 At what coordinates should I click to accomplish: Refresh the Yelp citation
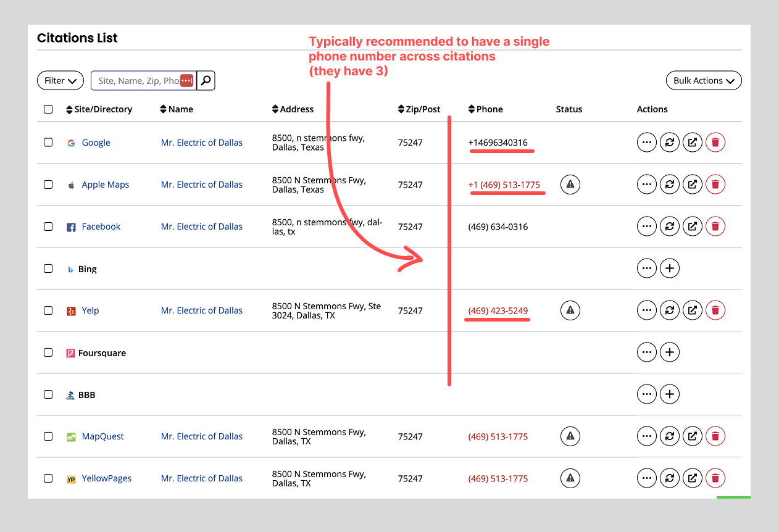[x=670, y=310]
